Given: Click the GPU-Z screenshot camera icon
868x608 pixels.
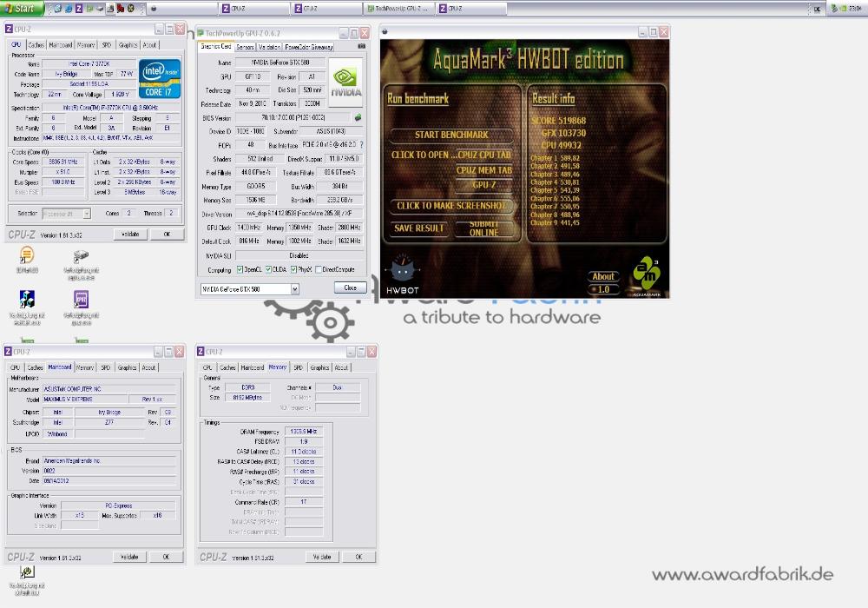Looking at the screenshot, I should [x=361, y=47].
